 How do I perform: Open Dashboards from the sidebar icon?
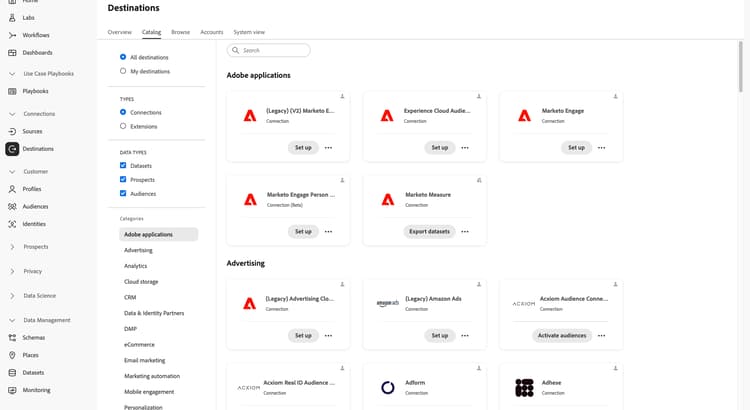(12, 53)
